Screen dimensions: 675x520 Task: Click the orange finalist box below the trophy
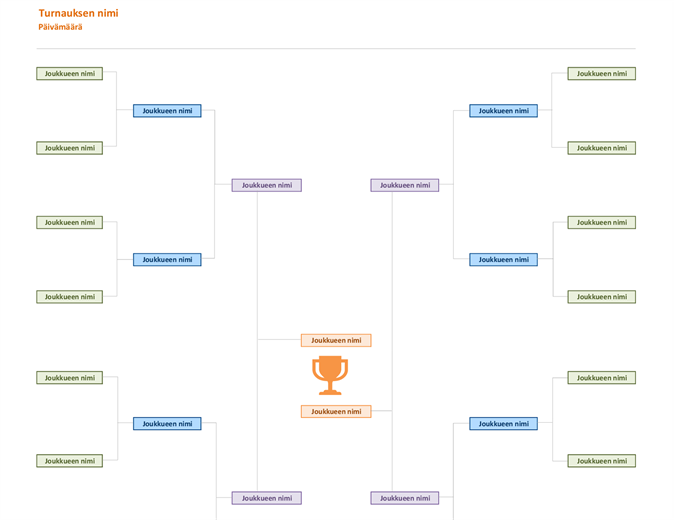coord(336,412)
